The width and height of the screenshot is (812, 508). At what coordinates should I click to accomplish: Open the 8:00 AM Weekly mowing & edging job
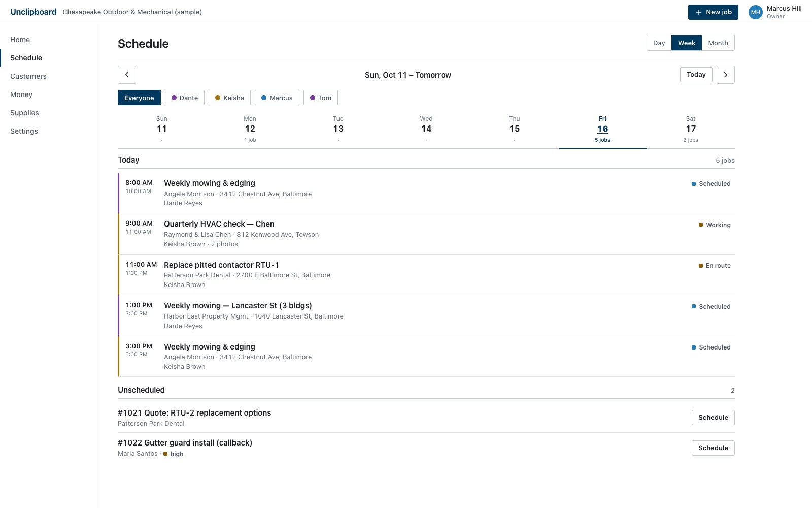click(x=426, y=193)
